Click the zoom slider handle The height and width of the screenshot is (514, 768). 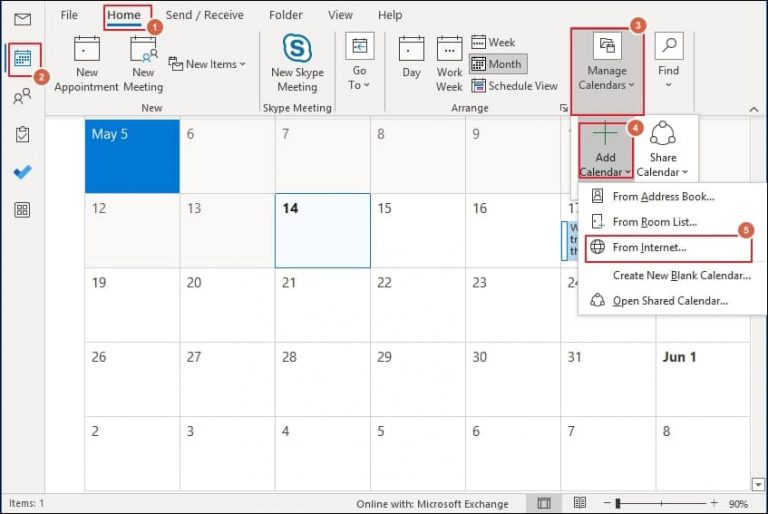click(618, 503)
